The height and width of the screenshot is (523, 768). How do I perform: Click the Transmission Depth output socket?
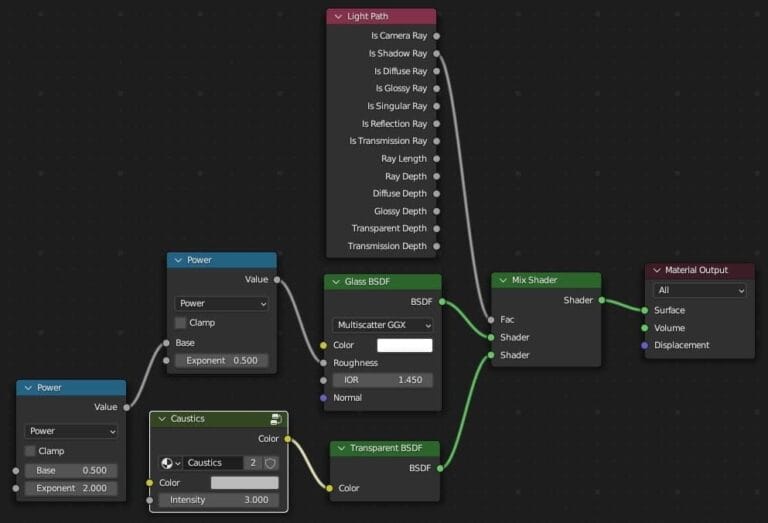(x=436, y=246)
